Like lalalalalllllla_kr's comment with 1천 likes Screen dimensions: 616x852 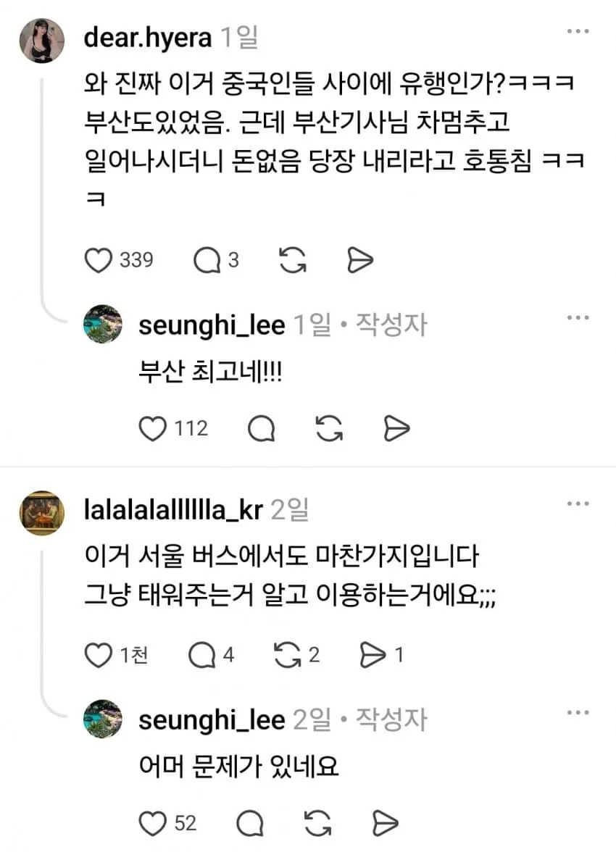pyautogui.click(x=99, y=655)
